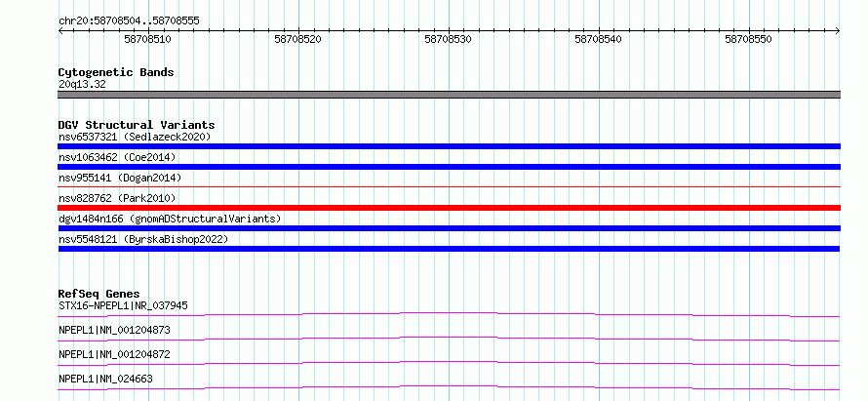Click ruler coordinate 58708530
868x401 pixels.
click(449, 39)
